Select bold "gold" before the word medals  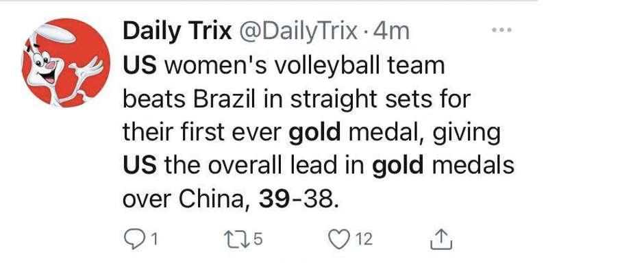click(397, 167)
